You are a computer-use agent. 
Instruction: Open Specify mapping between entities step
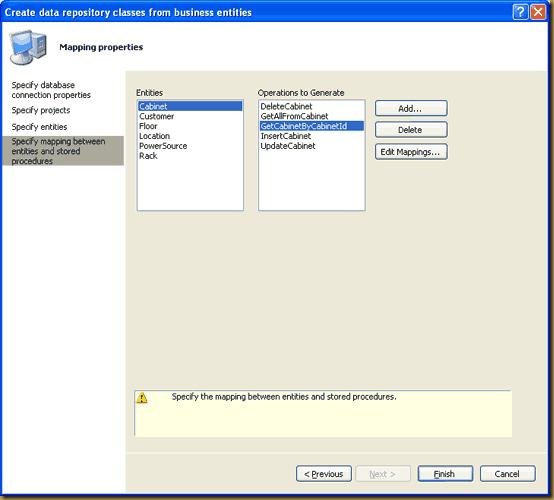pyautogui.click(x=63, y=151)
